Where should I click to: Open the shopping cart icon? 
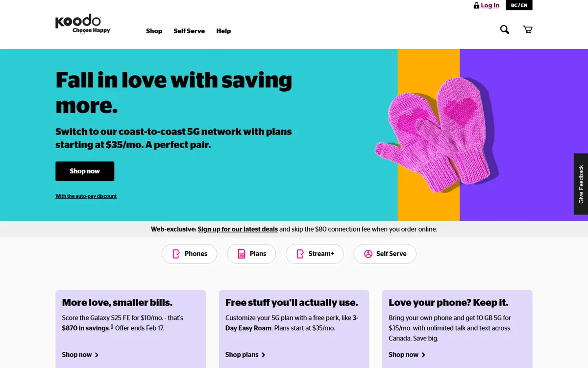[x=528, y=29]
